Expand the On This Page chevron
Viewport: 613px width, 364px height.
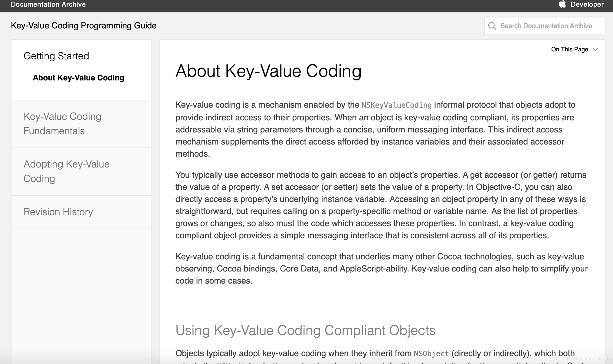595,49
